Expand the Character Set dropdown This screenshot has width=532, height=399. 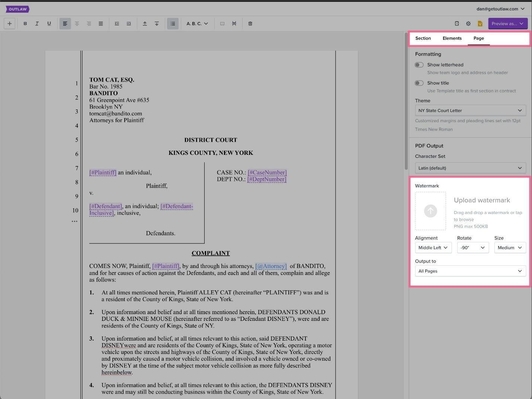[x=470, y=168]
